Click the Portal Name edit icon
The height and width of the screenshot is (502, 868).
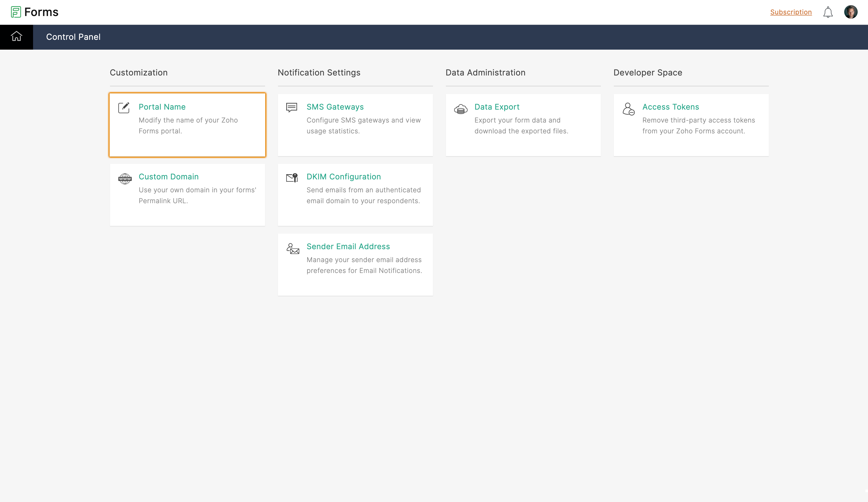click(x=124, y=108)
